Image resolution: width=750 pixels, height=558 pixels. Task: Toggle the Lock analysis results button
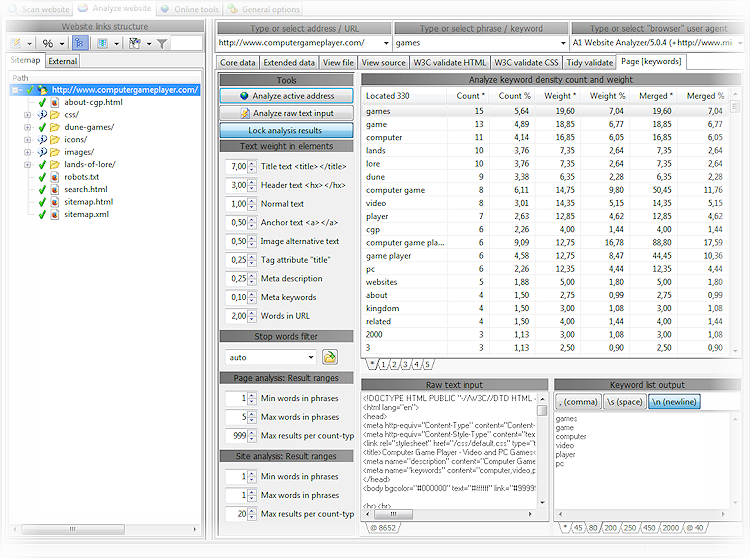coord(287,130)
